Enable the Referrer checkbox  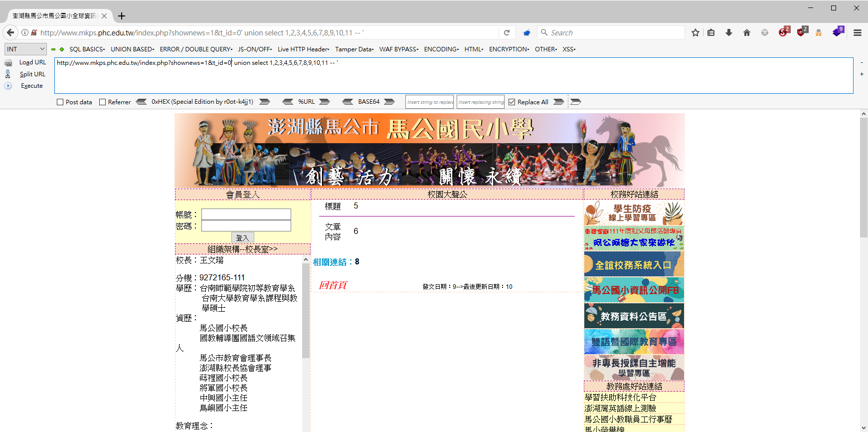click(103, 102)
